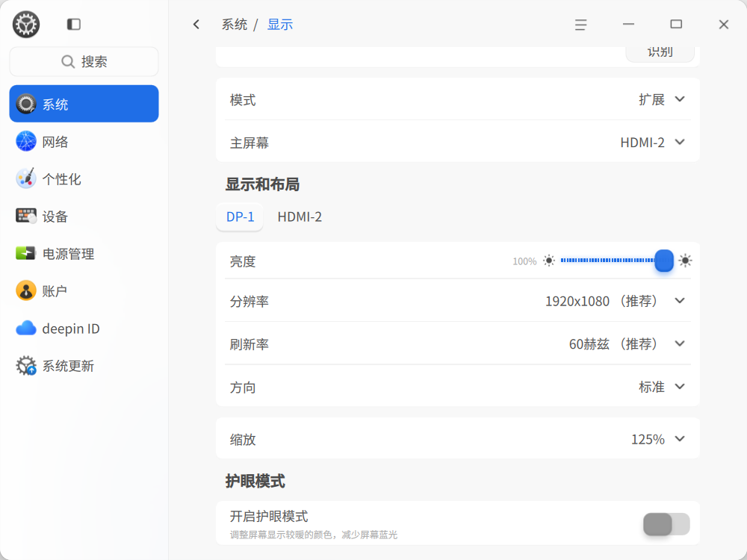
Task: Switch to the HDMI-2 tab
Action: [300, 217]
